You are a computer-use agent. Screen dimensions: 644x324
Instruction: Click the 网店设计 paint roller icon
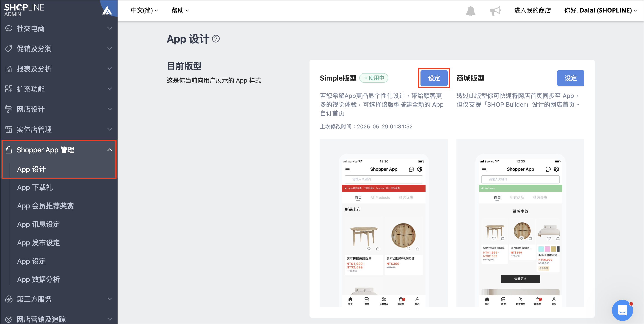click(9, 109)
